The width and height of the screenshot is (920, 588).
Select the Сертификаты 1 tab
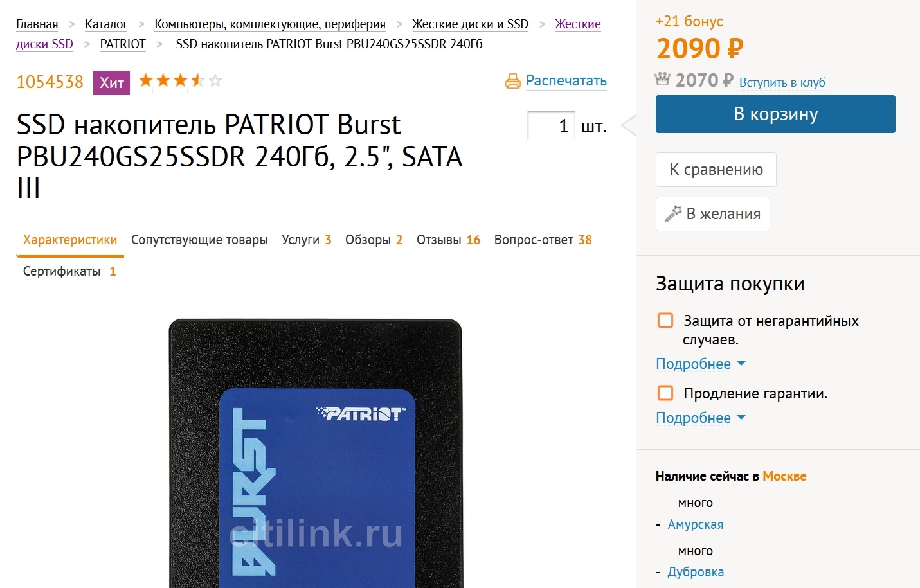coord(69,271)
